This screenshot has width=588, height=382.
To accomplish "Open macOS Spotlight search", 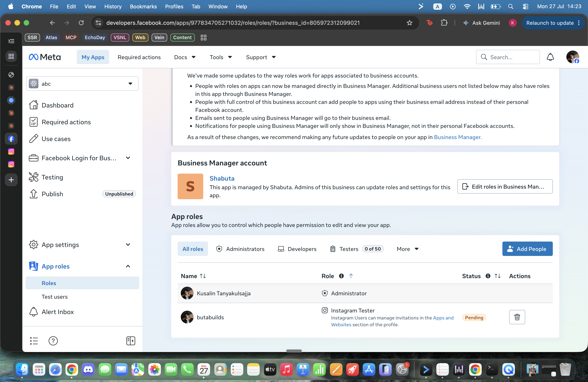I will [x=510, y=7].
